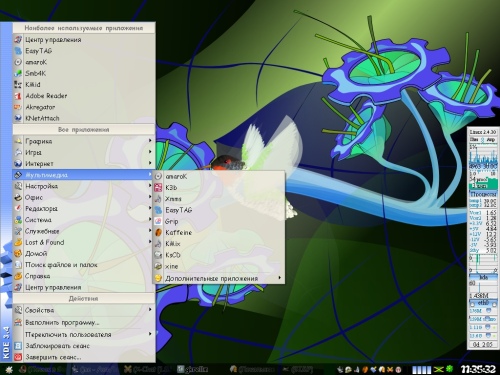
Task: Expand the Настройка submenu arrow
Action: click(150, 186)
